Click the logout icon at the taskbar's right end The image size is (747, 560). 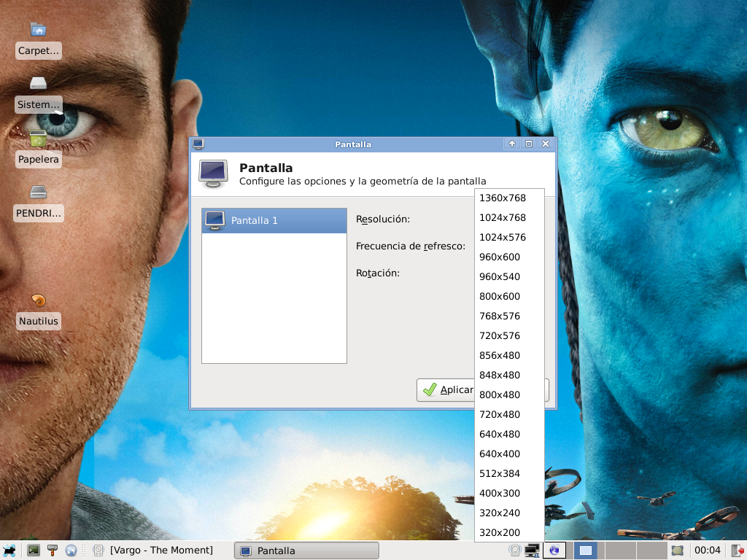tap(738, 550)
